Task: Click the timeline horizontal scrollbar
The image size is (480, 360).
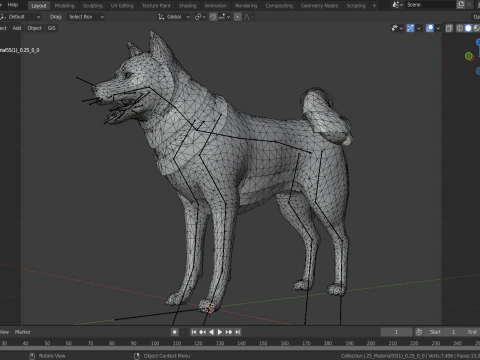Action: click(240, 348)
